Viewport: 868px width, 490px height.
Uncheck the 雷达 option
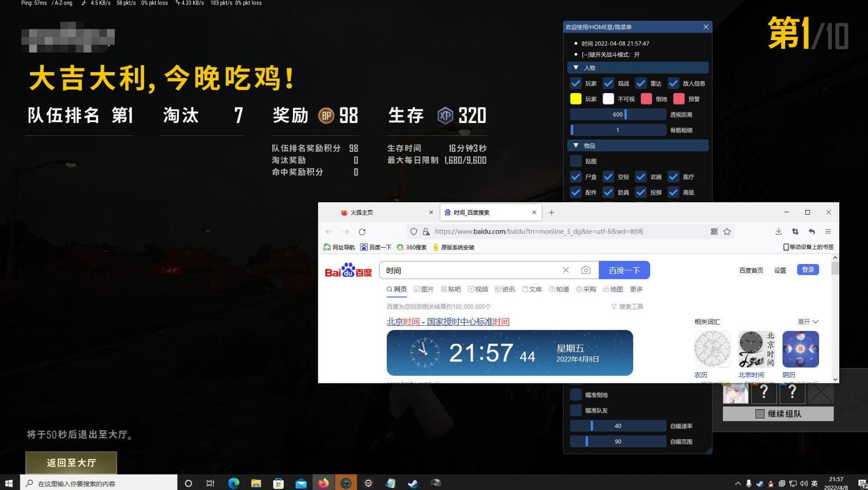coord(641,83)
